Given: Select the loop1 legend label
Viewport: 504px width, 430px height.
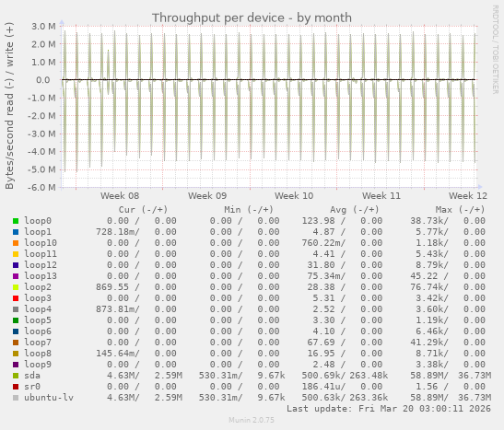Looking at the screenshot, I should pos(38,232).
